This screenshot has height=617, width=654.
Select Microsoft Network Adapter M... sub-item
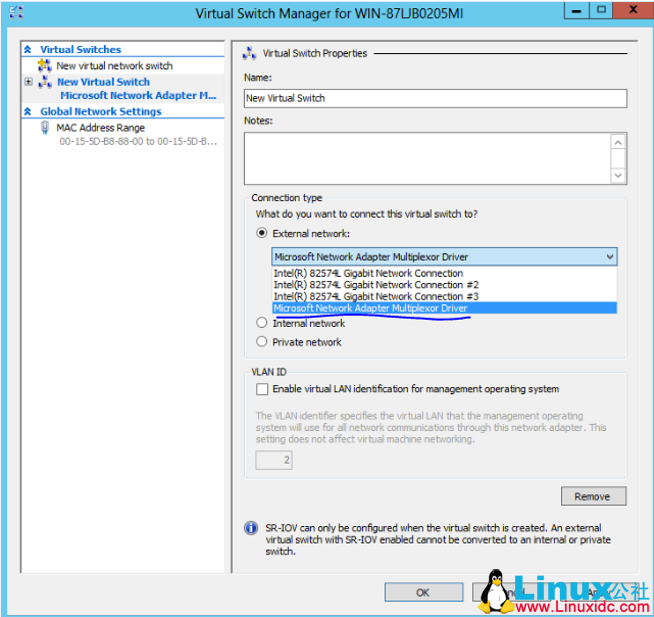pos(138,96)
